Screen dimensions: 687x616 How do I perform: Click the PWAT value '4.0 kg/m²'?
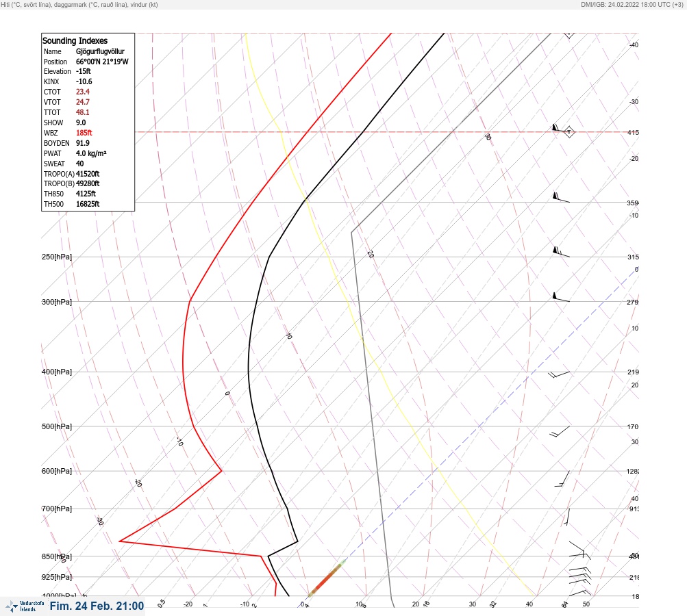(91, 153)
